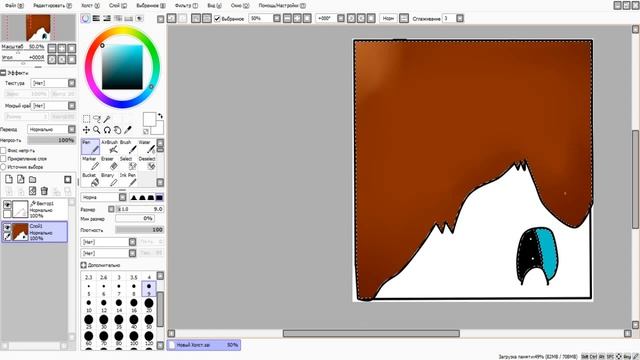Open the Слой menu
This screenshot has width=640, height=360.
pyautogui.click(x=118, y=6)
